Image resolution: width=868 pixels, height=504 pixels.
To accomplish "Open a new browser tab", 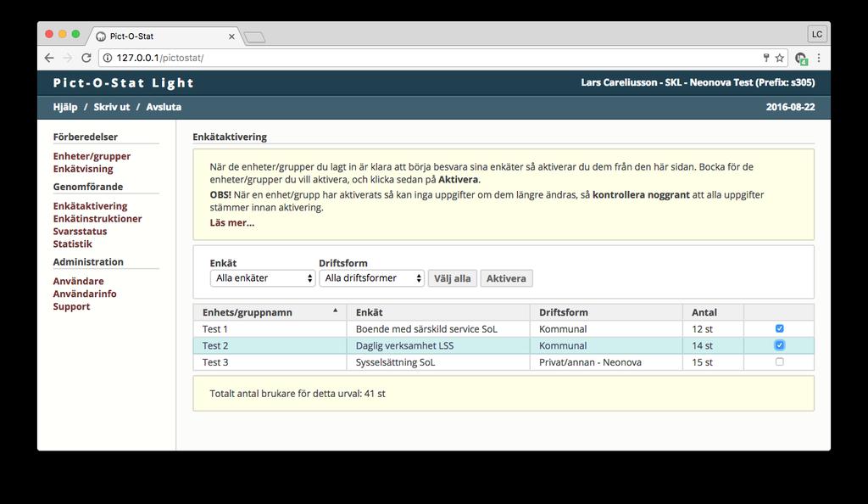I will (254, 37).
